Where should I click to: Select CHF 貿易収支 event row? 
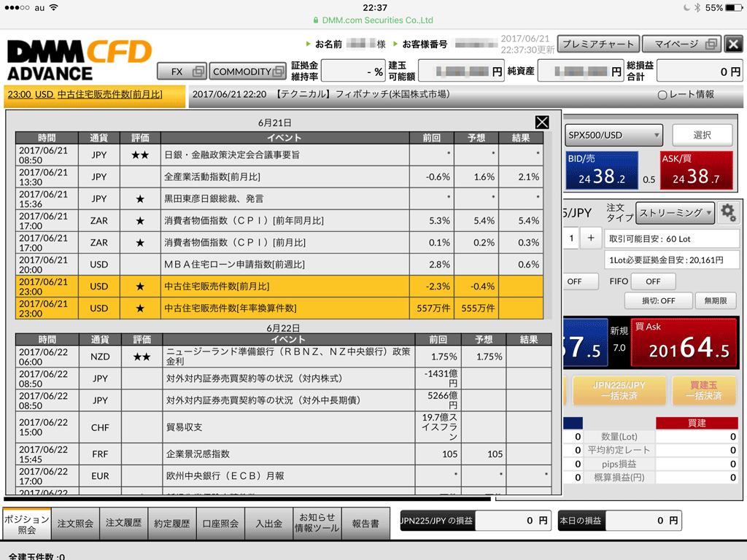[284, 427]
